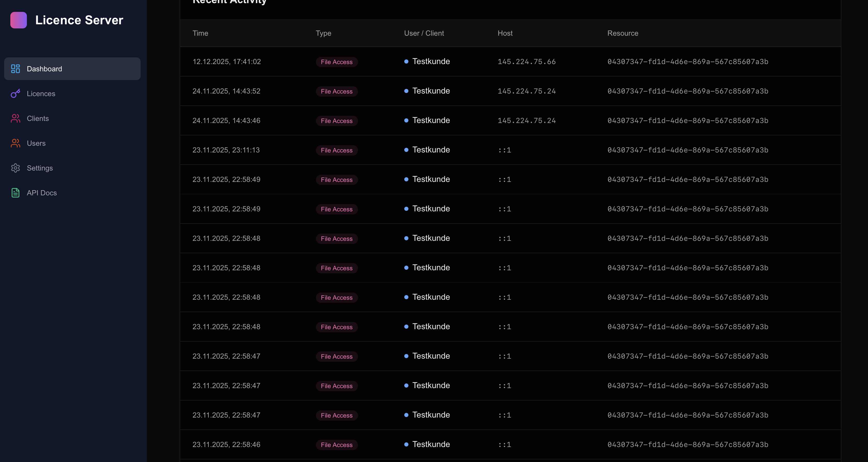Screen dimensions: 868x462
Task: Click the Licence Server logo square
Action: [x=19, y=20]
